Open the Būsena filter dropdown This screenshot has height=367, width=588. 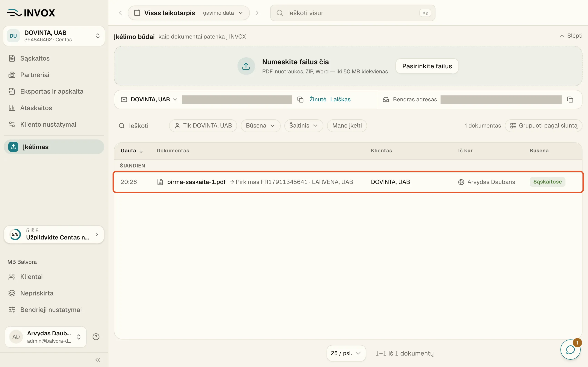tap(260, 125)
